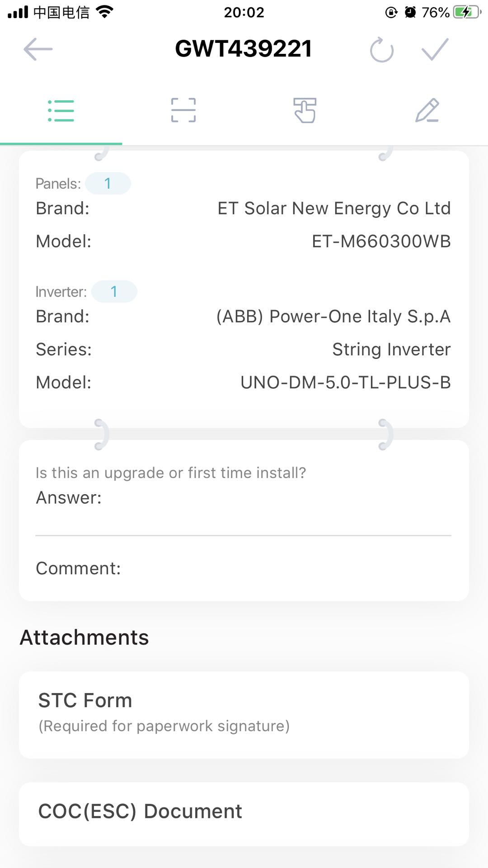Tap the Panels count badge

[x=108, y=184]
